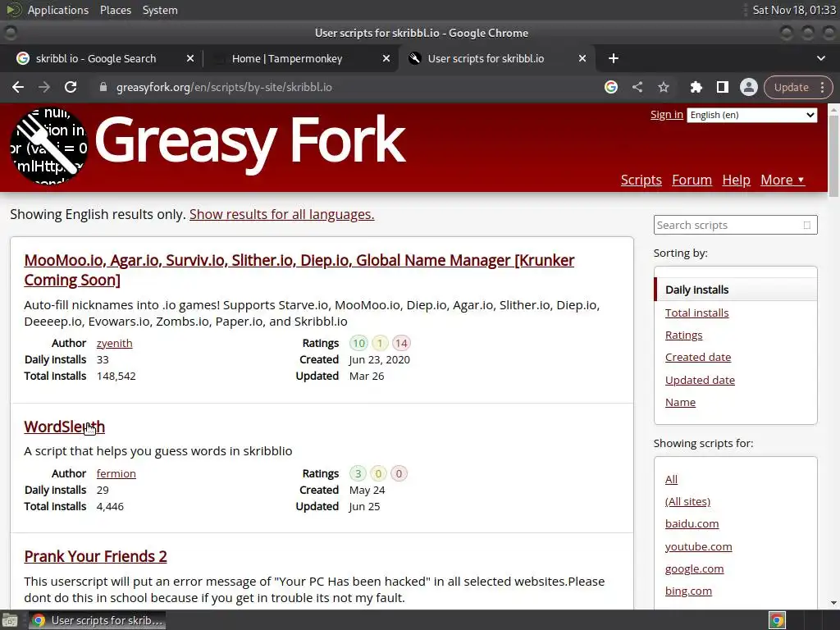Open author zyenith's profile
The height and width of the screenshot is (630, 840).
(114, 344)
